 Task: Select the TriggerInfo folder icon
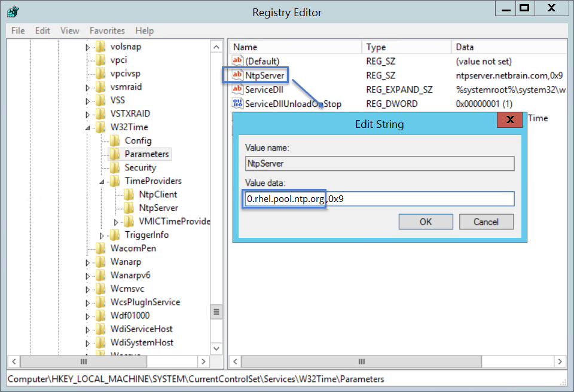click(x=115, y=235)
